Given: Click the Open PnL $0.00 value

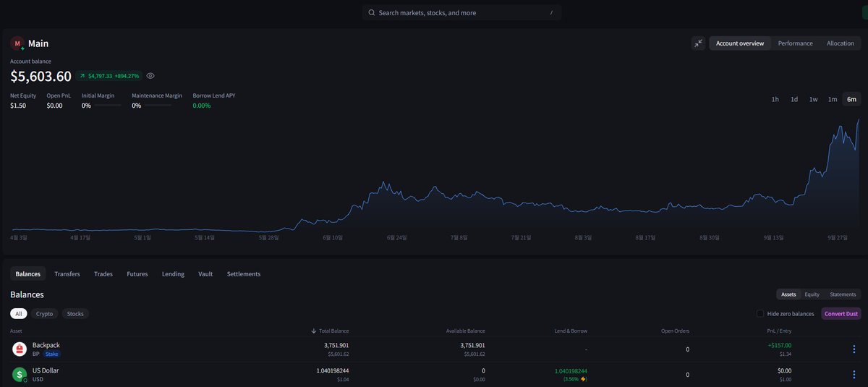Looking at the screenshot, I should (x=55, y=106).
